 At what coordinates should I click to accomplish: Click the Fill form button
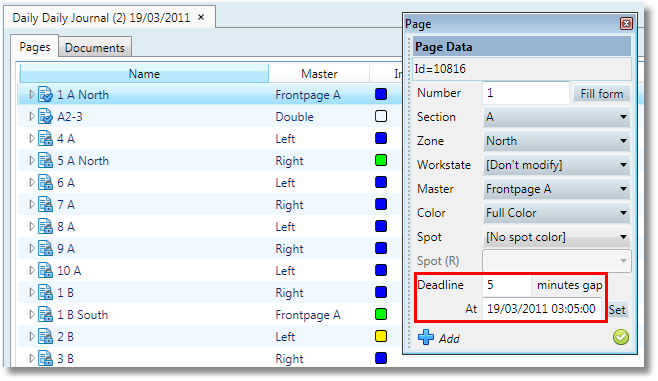pos(601,94)
